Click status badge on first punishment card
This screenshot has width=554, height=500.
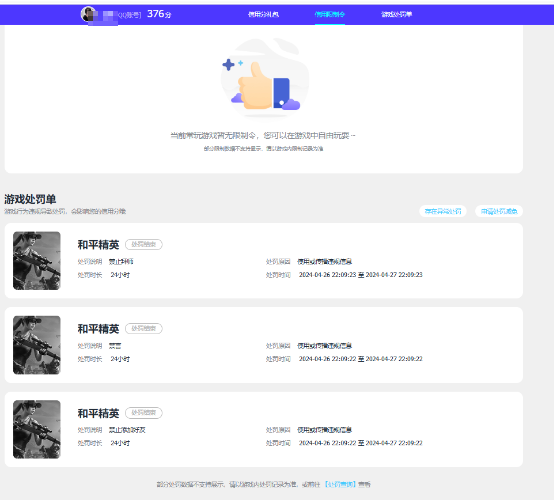click(144, 245)
